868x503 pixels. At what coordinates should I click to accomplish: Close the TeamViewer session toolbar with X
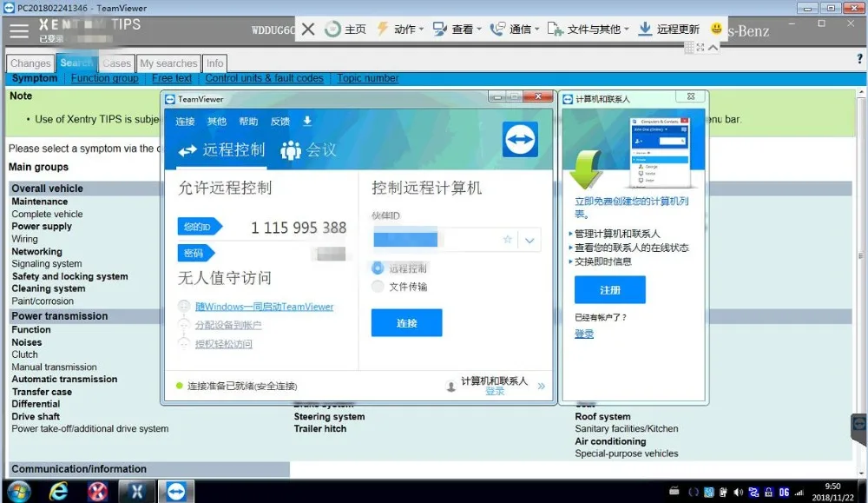click(308, 30)
